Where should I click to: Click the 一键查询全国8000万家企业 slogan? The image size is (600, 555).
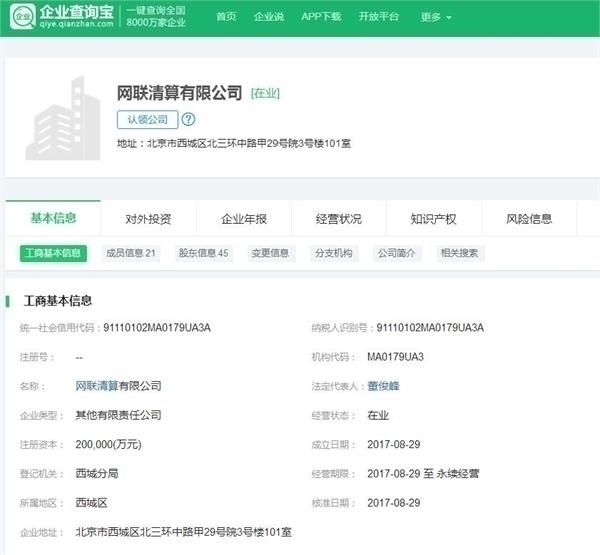156,16
